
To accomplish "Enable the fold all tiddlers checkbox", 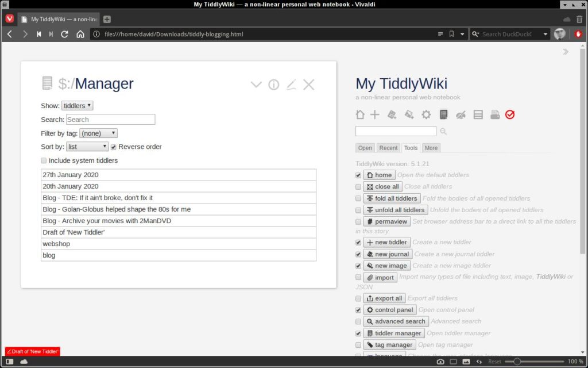I will click(x=358, y=198).
